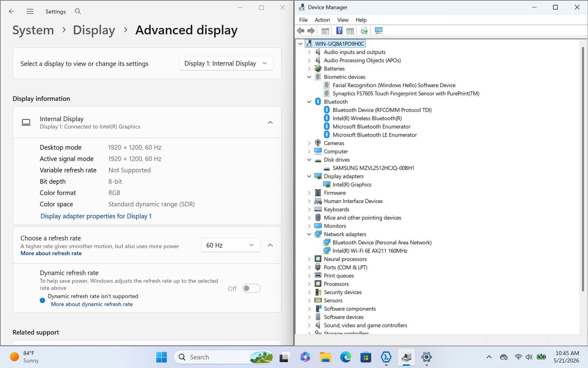This screenshot has height=368, width=588.
Task: Select Intel(R) Graphics device
Action: (x=352, y=185)
